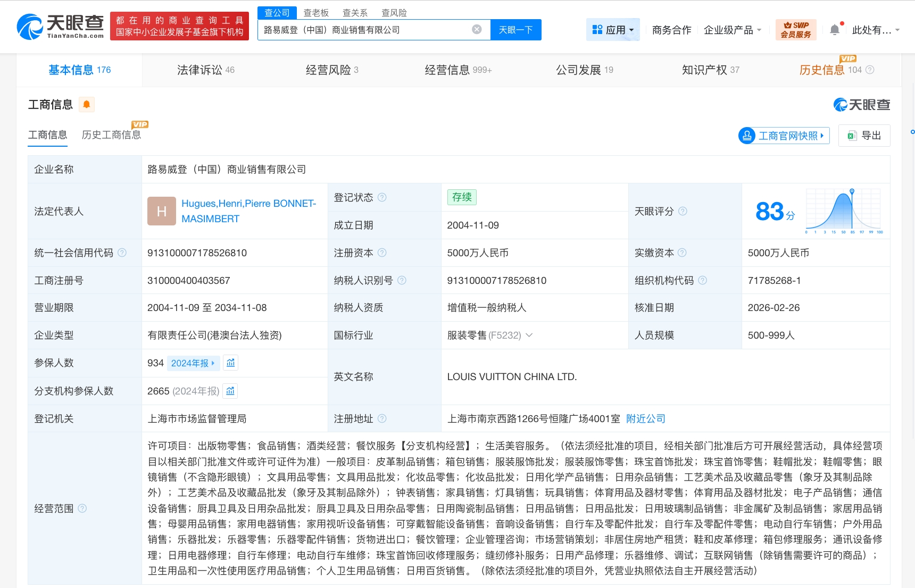Click the 天眼一下 search button
The image size is (915, 588).
[x=515, y=30]
